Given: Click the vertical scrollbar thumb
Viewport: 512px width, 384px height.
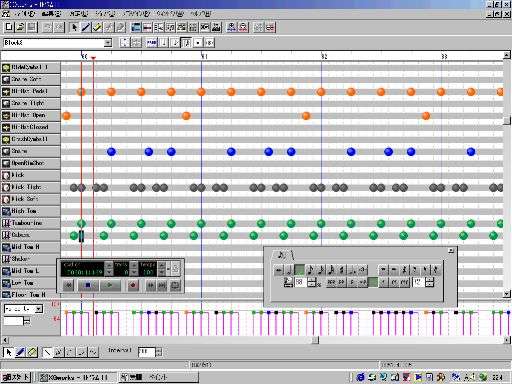Looking at the screenshot, I should [507, 120].
